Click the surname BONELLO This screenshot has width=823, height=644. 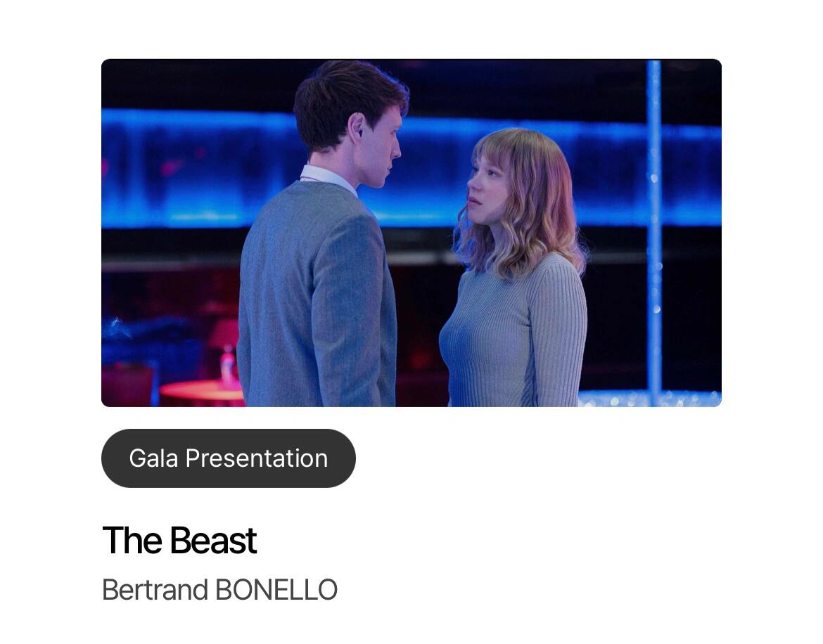pos(276,590)
